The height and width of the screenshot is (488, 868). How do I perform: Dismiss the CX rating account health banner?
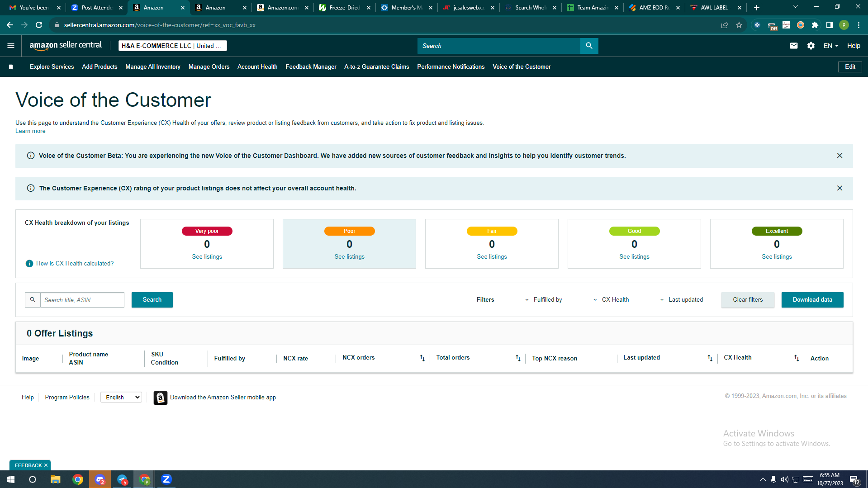click(x=840, y=188)
